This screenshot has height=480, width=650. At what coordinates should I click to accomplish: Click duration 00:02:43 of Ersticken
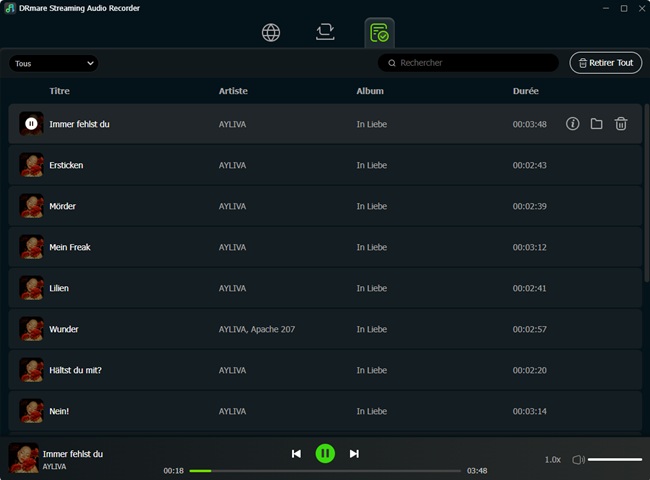point(529,165)
